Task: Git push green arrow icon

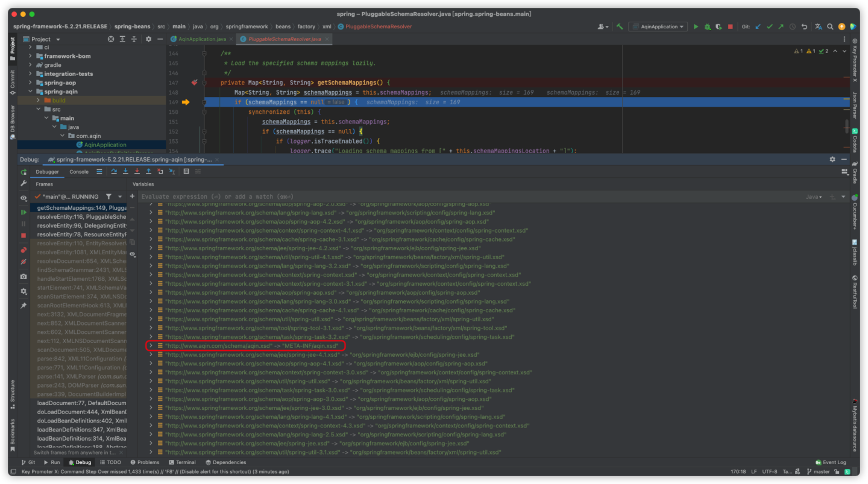Action: pos(781,27)
